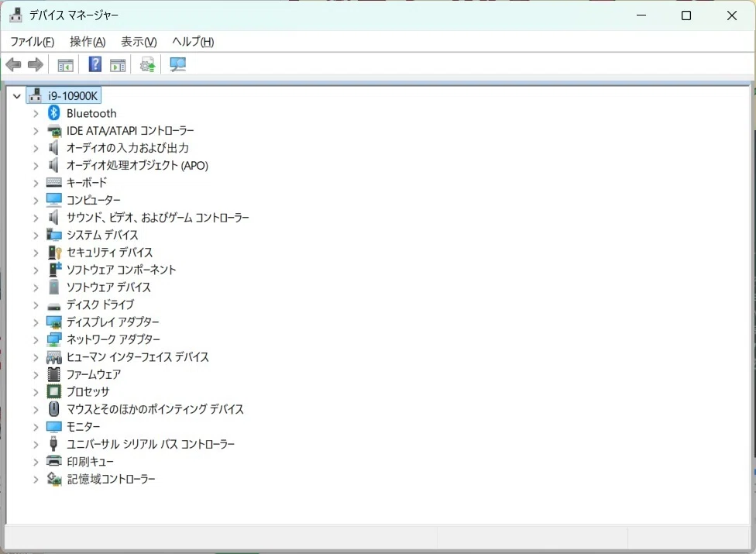The height and width of the screenshot is (554, 756).
Task: Click the 印刷キュー printer icon
Action: tap(54, 461)
